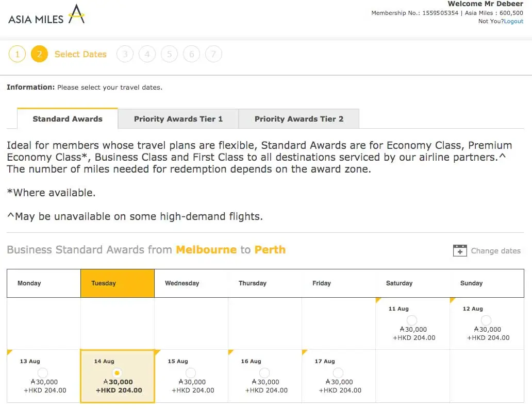Click the Change dates link
Image resolution: width=532 pixels, height=409 pixels.
pos(495,251)
